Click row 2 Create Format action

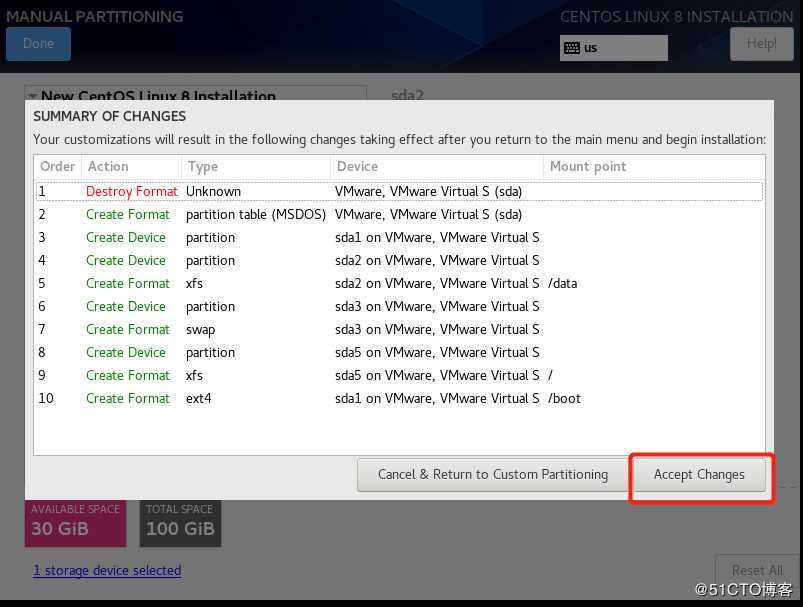(x=128, y=215)
